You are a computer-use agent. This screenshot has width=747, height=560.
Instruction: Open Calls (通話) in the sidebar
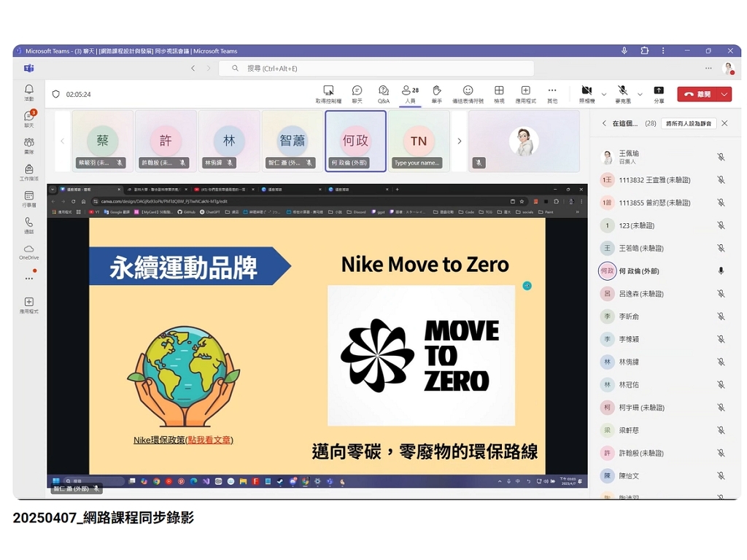pos(29,225)
